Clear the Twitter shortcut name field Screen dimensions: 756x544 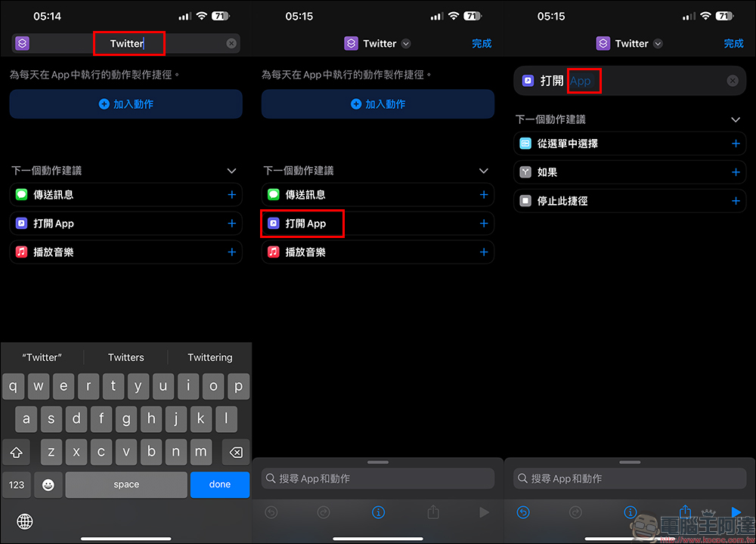point(231,44)
